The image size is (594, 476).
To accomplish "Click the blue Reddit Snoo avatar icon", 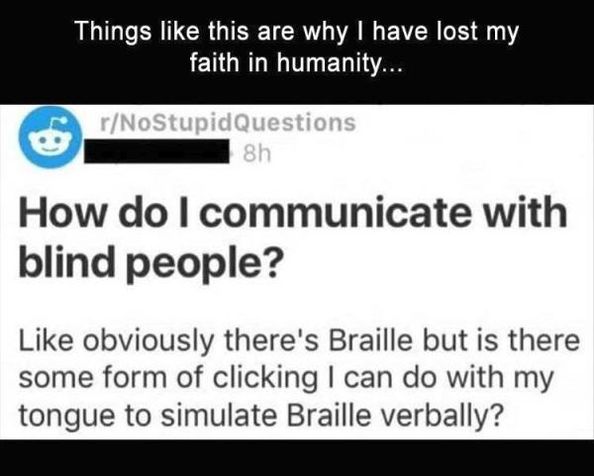I will click(50, 137).
